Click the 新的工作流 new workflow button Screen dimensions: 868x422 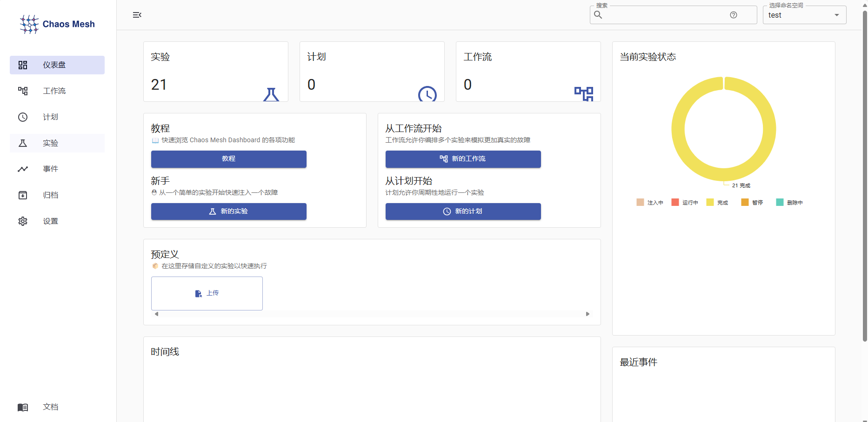click(463, 159)
